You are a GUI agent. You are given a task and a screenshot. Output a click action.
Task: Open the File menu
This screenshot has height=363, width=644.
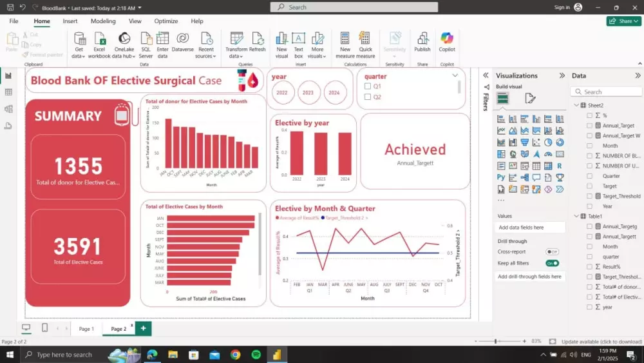pyautogui.click(x=14, y=21)
